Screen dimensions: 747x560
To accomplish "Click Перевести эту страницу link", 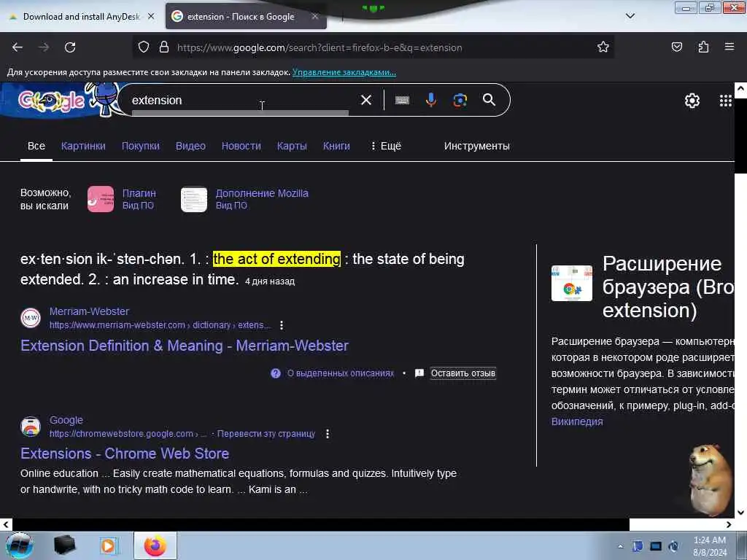I will [266, 434].
